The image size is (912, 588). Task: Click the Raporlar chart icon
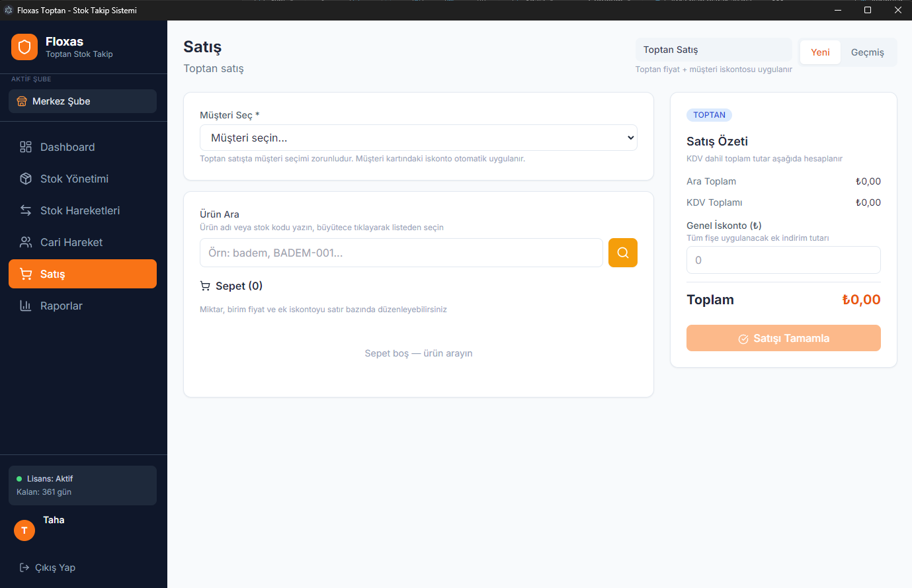coord(26,306)
